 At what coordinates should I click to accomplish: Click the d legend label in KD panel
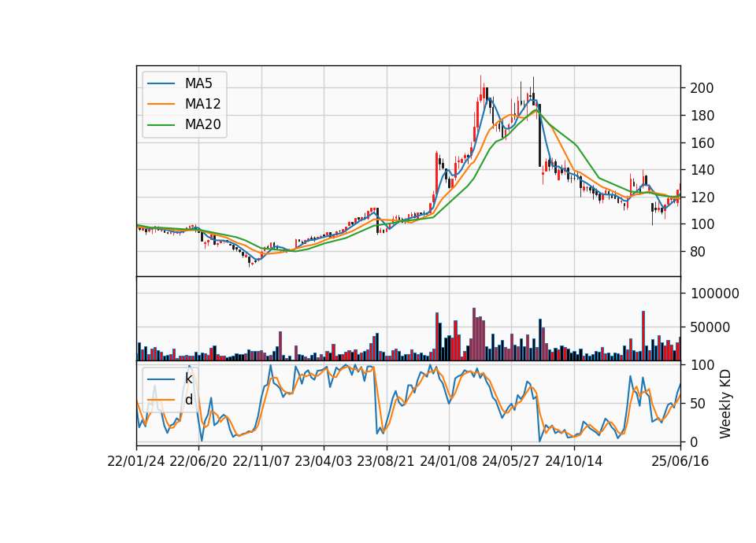click(188, 400)
